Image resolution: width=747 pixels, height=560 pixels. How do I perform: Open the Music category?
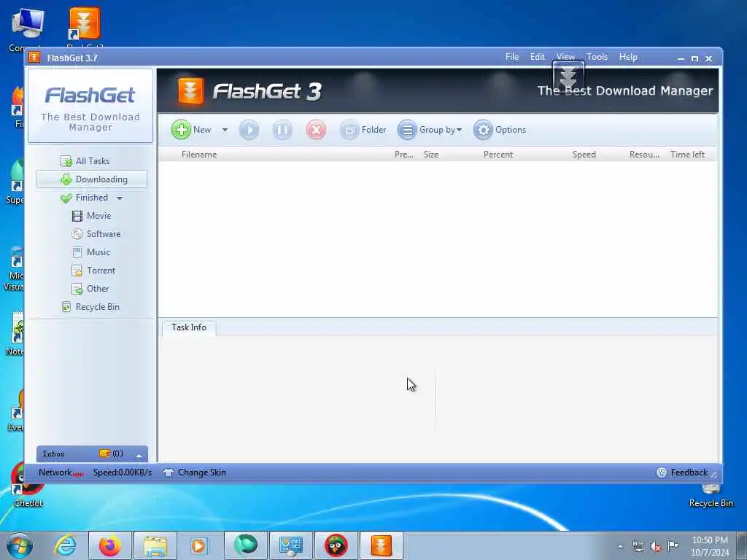[91, 252]
